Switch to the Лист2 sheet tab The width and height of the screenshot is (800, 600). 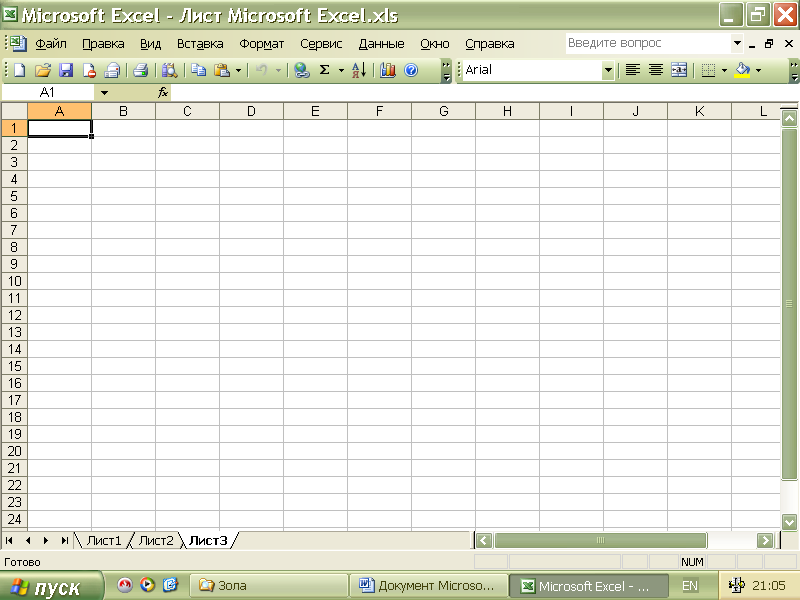pos(156,540)
